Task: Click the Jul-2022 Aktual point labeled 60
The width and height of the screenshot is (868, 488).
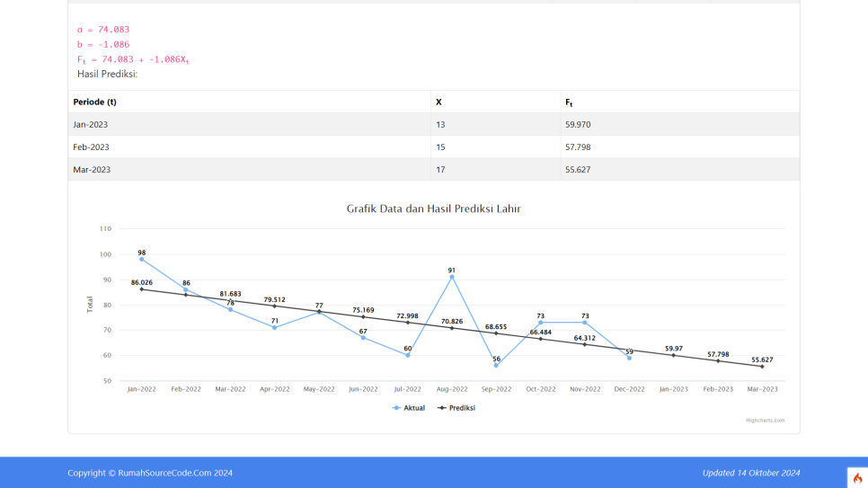Action: click(408, 355)
